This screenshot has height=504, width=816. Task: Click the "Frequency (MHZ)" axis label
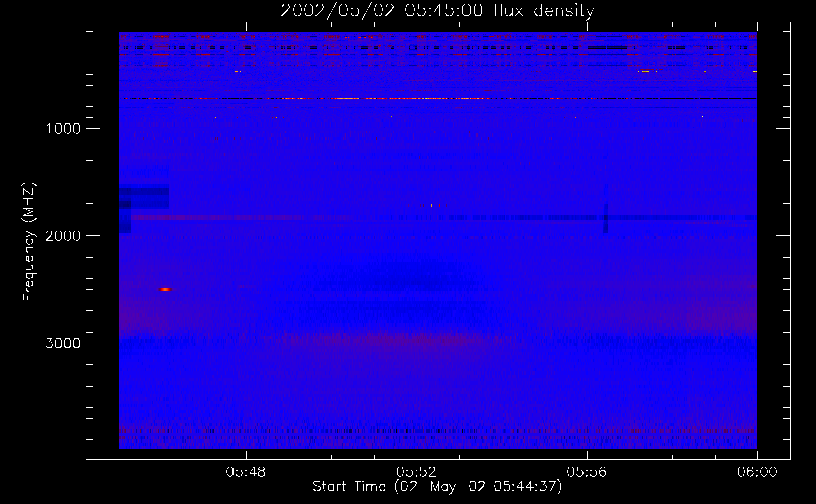coord(29,242)
